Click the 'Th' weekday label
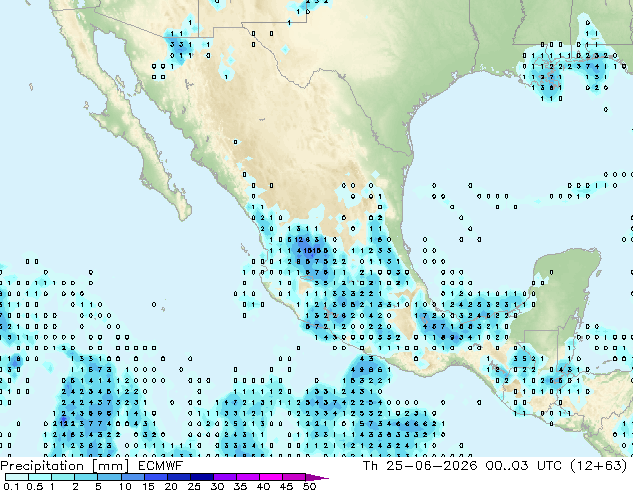Screen dimensions: 634x490 click(370, 466)
